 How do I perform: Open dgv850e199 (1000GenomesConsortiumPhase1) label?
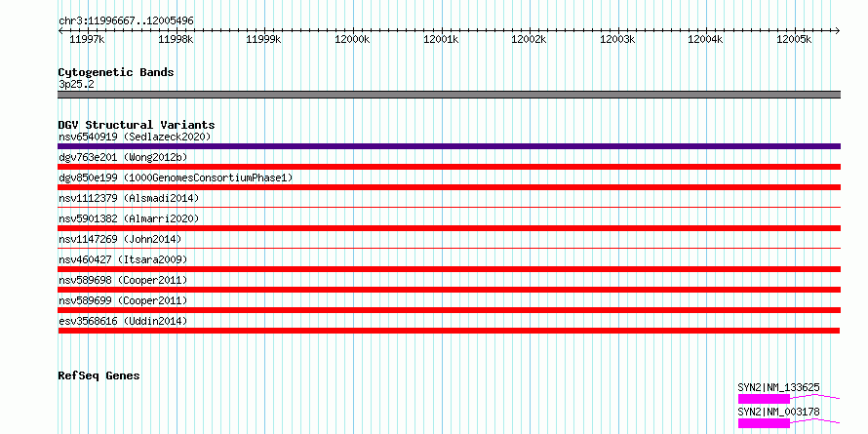point(176,178)
